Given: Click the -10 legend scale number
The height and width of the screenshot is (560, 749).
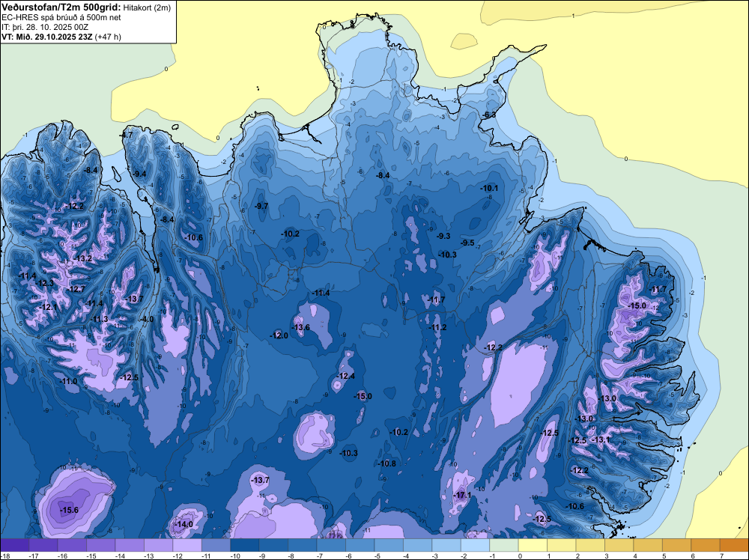Looking at the screenshot, I should coord(235,556).
